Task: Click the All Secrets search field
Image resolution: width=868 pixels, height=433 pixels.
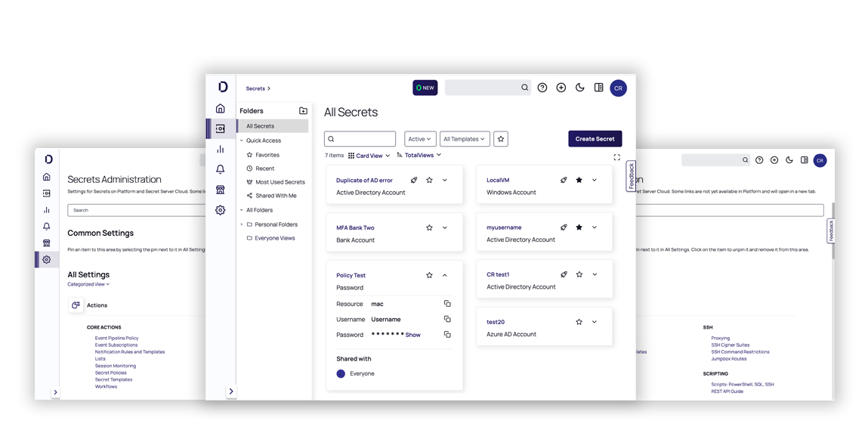Action: pos(360,139)
